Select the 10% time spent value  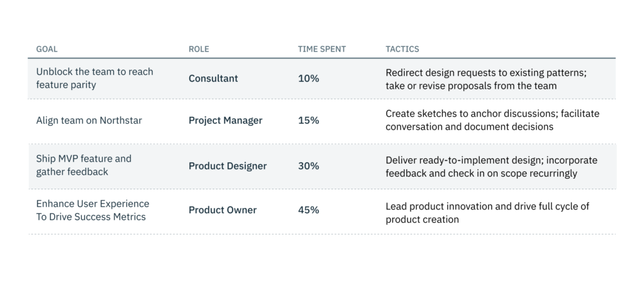pos(308,79)
